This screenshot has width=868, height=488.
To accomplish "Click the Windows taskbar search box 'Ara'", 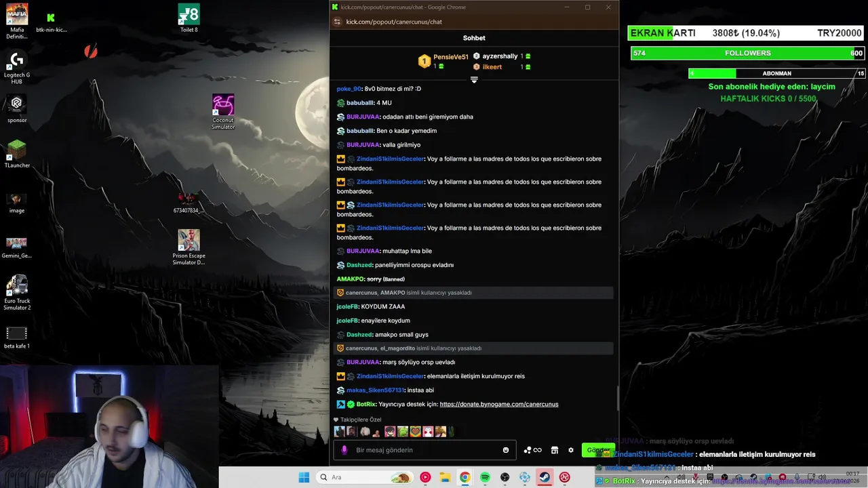I will click(364, 477).
